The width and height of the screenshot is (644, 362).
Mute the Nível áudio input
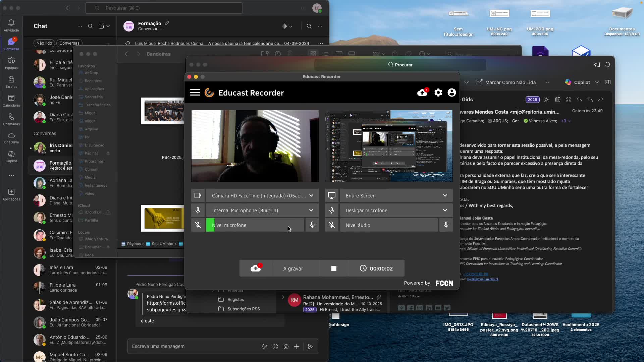(x=332, y=225)
